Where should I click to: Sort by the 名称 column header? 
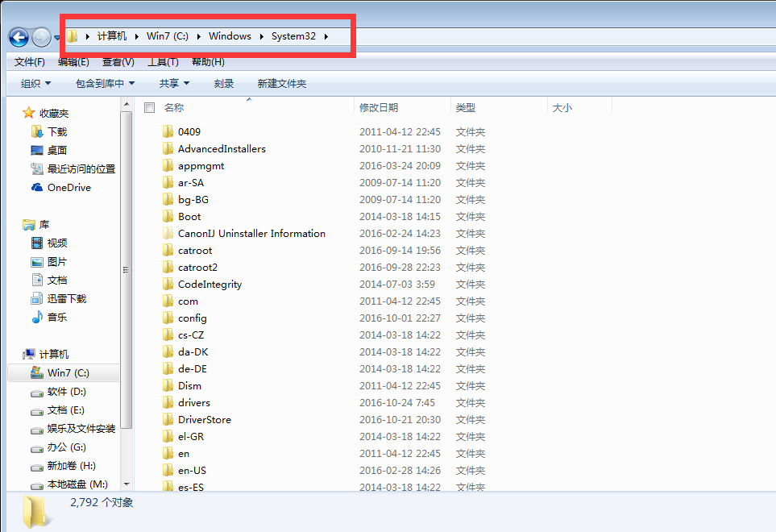click(x=174, y=107)
